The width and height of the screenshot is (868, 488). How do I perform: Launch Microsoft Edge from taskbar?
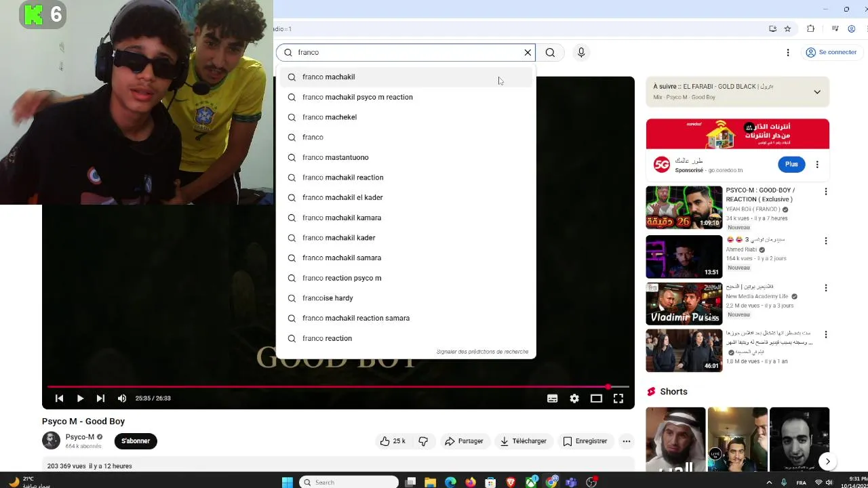coord(450,482)
